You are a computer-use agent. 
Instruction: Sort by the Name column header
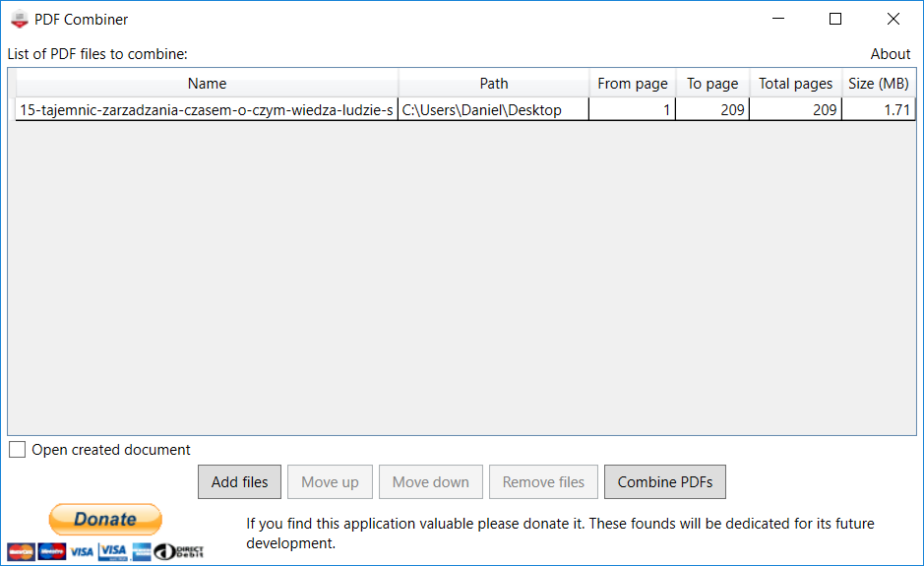207,84
